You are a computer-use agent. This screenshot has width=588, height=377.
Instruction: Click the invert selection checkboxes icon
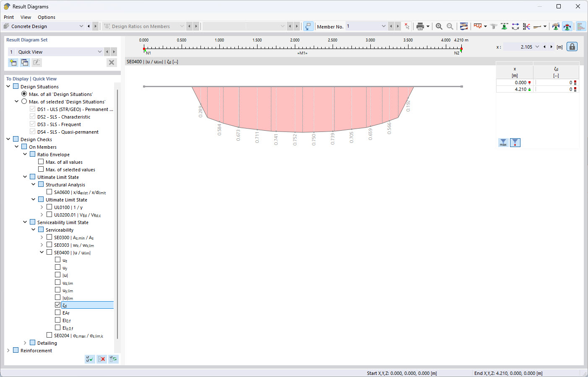click(113, 359)
